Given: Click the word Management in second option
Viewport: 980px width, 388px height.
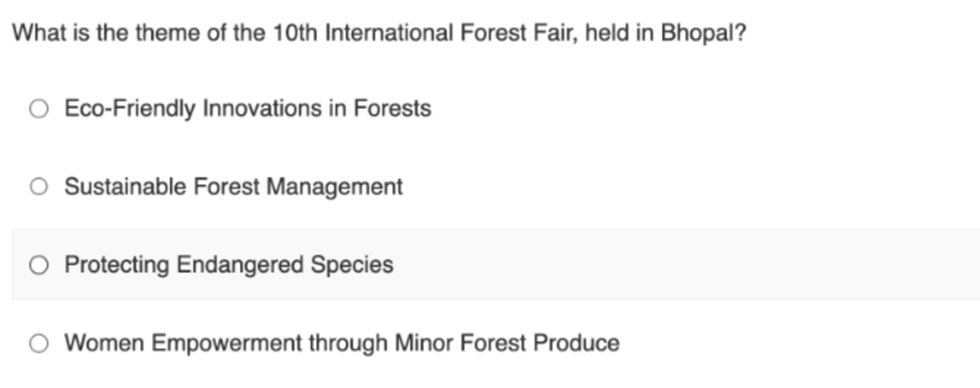Looking at the screenshot, I should [335, 187].
